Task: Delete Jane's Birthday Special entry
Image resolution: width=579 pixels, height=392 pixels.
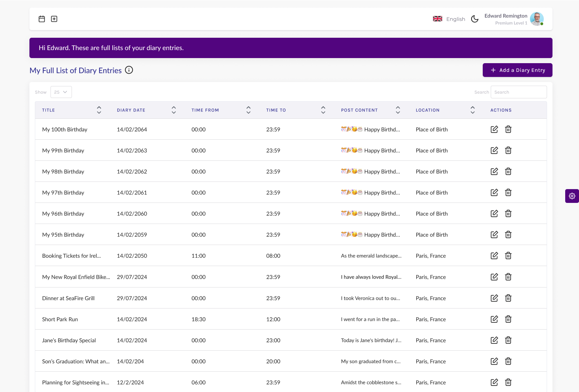Action: click(508, 340)
